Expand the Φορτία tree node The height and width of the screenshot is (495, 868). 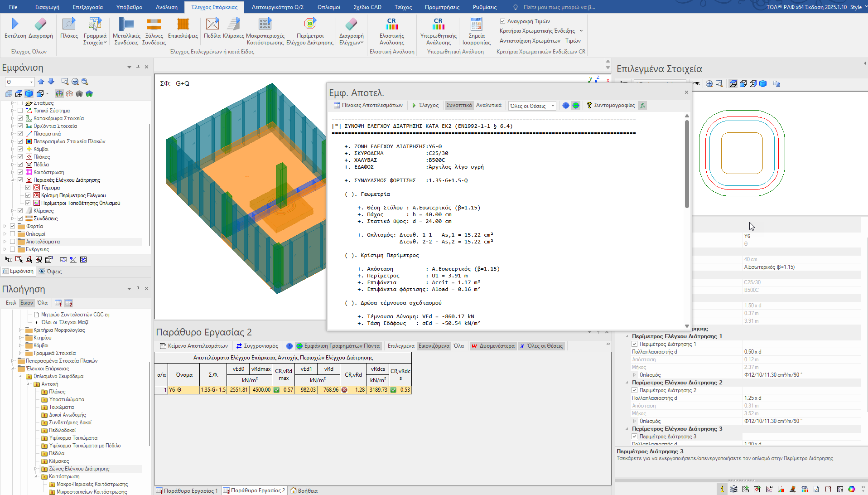(x=5, y=226)
